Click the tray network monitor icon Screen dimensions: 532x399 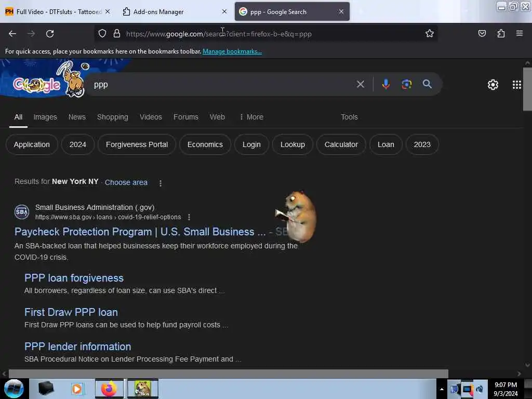[x=467, y=389]
